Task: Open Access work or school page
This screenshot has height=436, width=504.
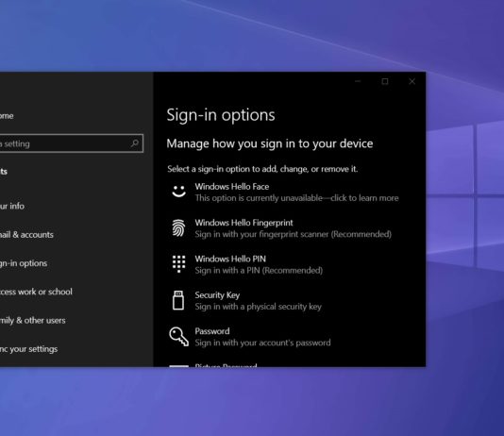Action: pyautogui.click(x=36, y=292)
